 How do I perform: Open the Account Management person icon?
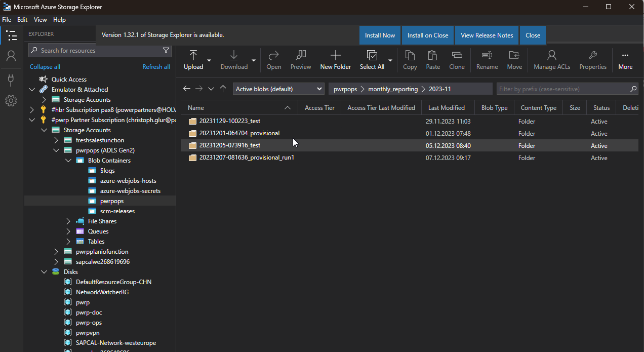[x=11, y=56]
